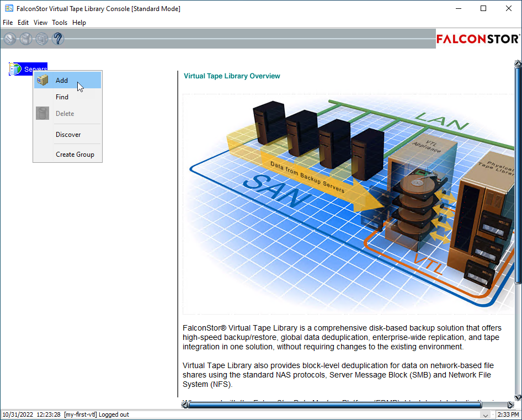Open the Tools menu
This screenshot has height=420, width=522.
[x=60, y=22]
